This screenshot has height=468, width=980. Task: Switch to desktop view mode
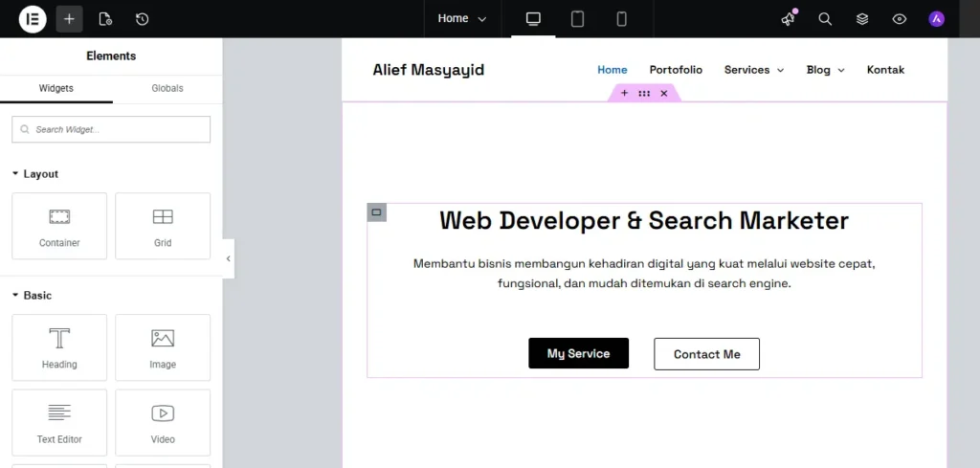533,19
